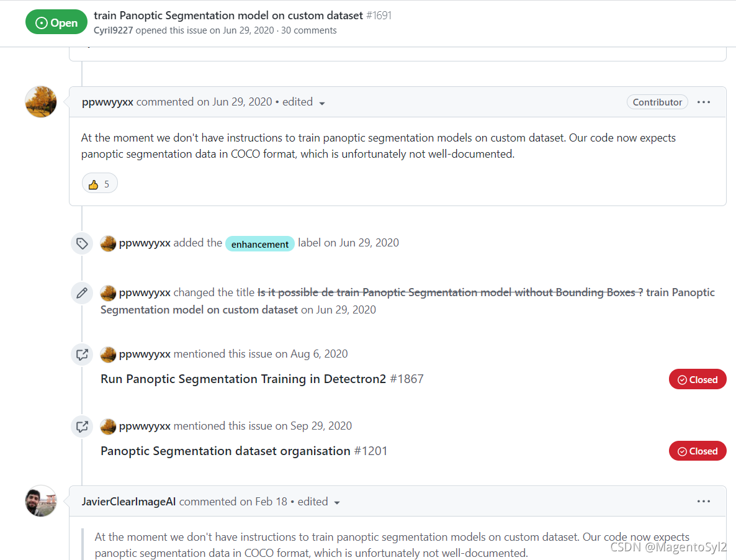
Task: Open Cyril9227 author profile link
Action: pyautogui.click(x=113, y=30)
